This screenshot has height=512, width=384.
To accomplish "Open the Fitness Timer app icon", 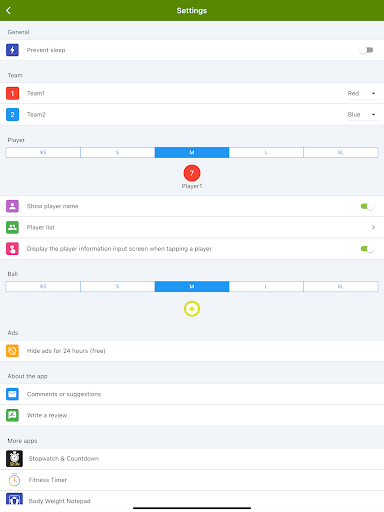I will point(14,480).
